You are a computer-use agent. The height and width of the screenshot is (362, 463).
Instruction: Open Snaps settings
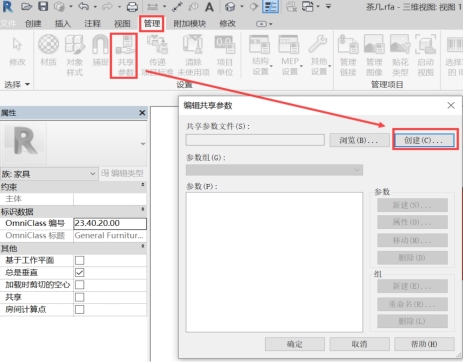click(x=100, y=50)
